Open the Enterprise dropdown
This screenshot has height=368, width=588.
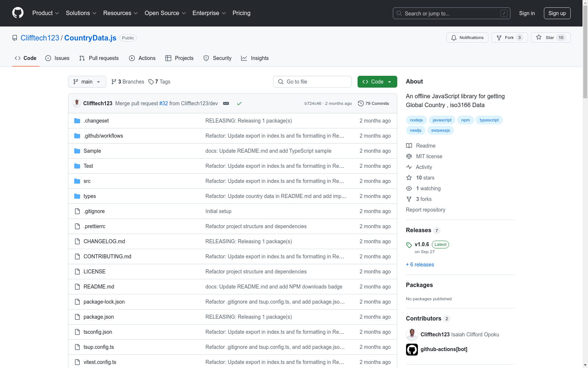pos(209,13)
